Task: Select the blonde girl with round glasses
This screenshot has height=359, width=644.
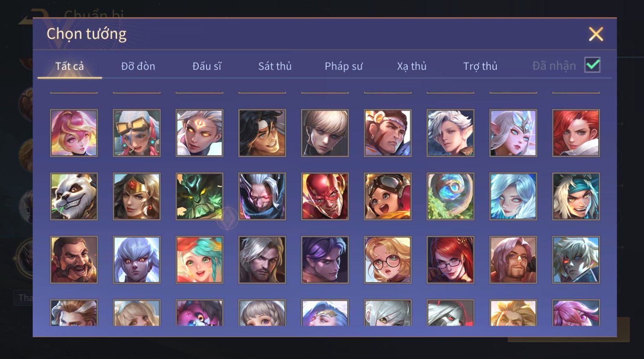Action: (x=388, y=260)
